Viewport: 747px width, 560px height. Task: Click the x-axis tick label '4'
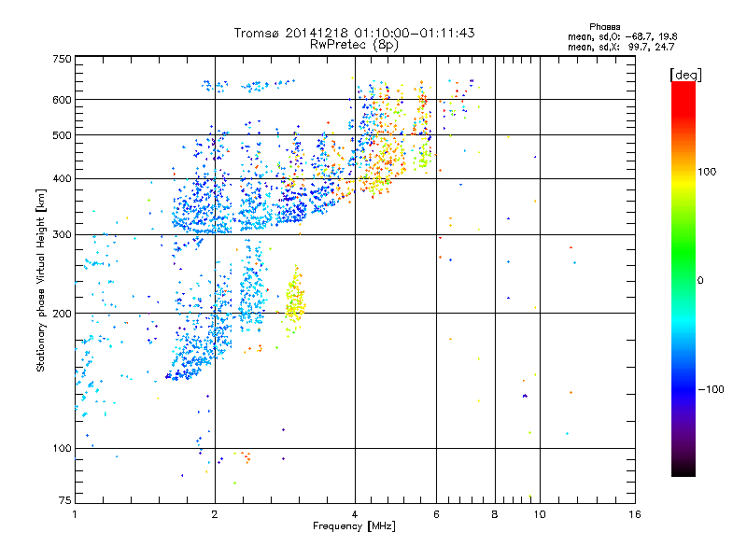(355, 514)
